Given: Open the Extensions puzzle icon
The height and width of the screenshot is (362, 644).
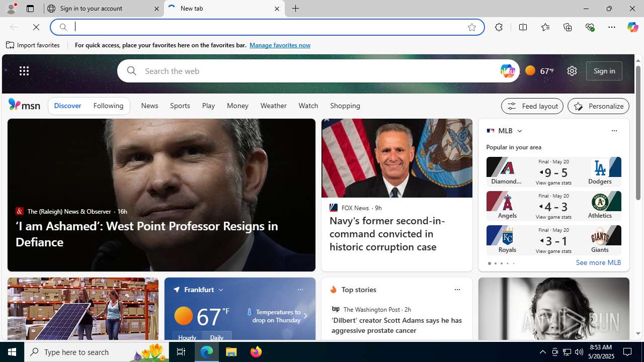Looking at the screenshot, I should coord(499,27).
